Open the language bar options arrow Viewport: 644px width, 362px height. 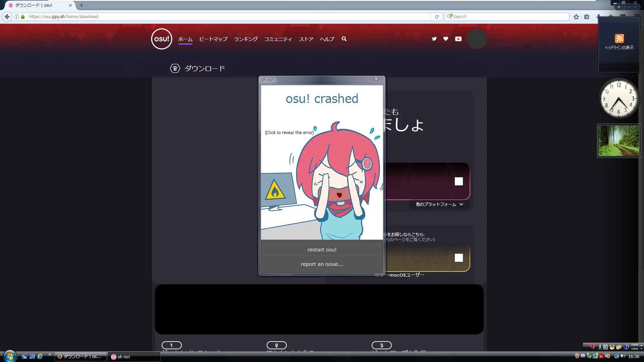(641, 349)
